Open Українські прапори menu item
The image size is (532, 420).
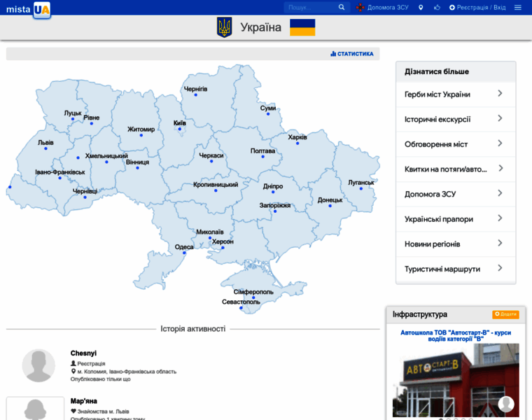coord(439,219)
